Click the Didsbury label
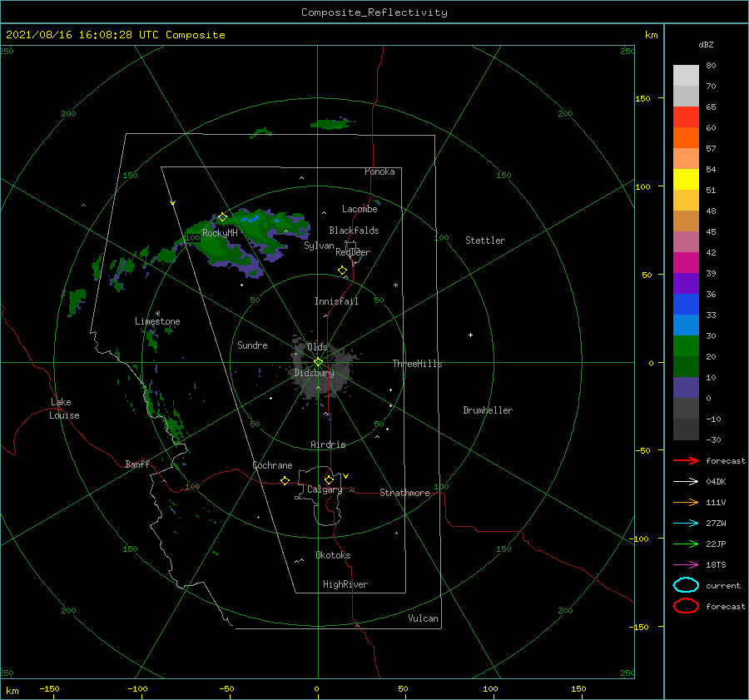 314,373
